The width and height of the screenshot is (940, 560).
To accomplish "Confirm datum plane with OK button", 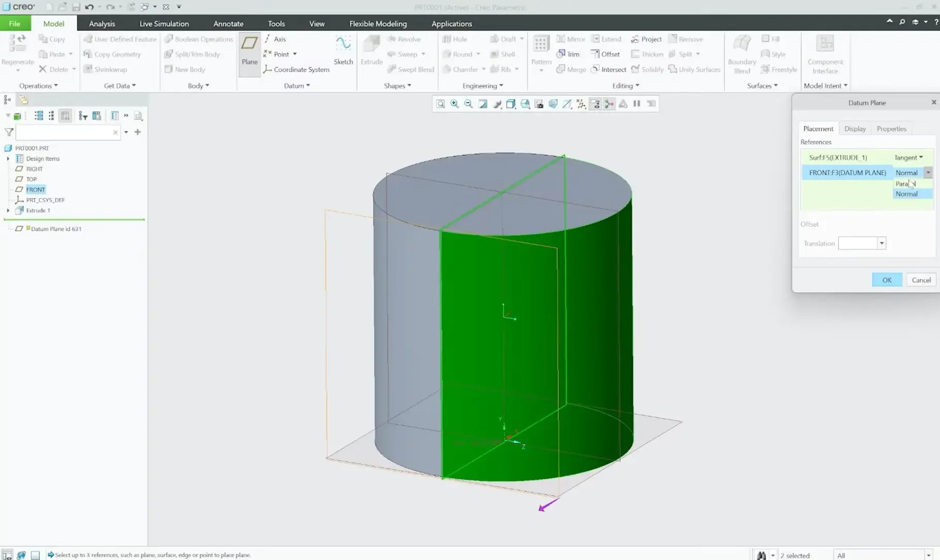I will click(887, 280).
